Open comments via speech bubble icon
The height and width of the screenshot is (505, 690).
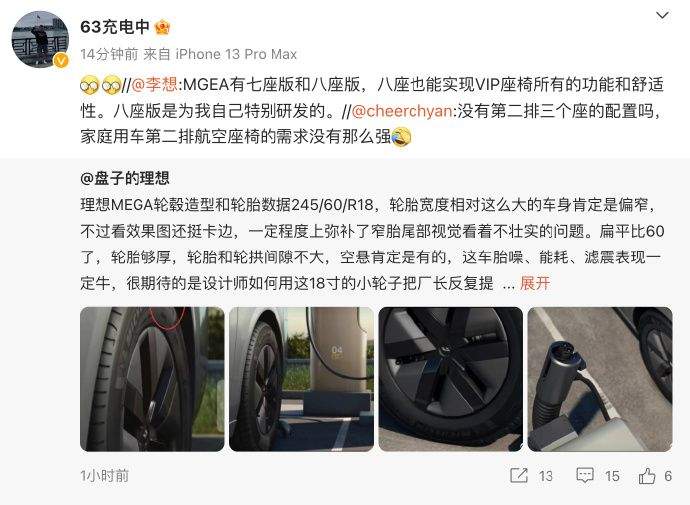click(585, 476)
